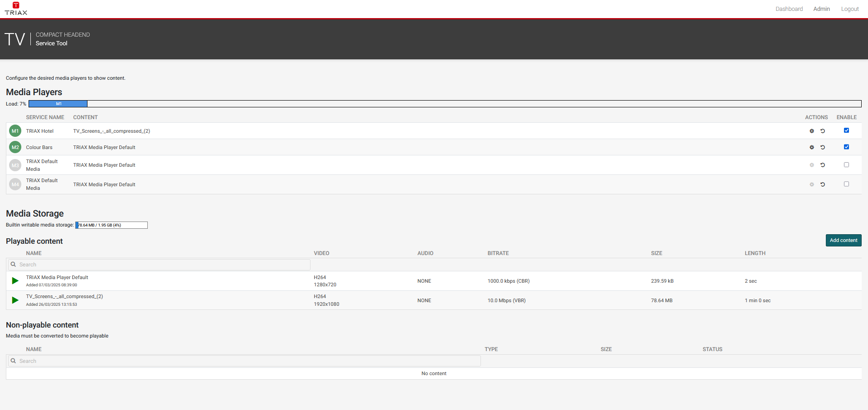The width and height of the screenshot is (868, 410).
Task: Click the H264 1920x1080 video cell
Action: (326, 300)
